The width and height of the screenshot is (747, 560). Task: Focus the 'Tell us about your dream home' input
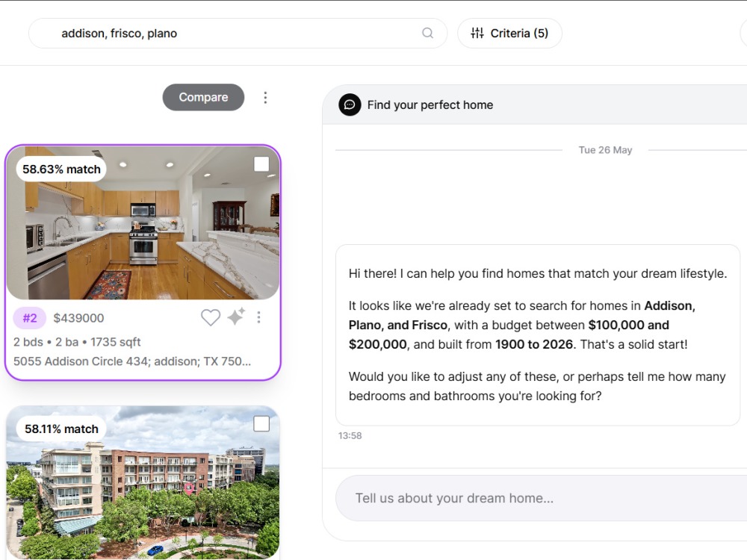[x=541, y=498]
